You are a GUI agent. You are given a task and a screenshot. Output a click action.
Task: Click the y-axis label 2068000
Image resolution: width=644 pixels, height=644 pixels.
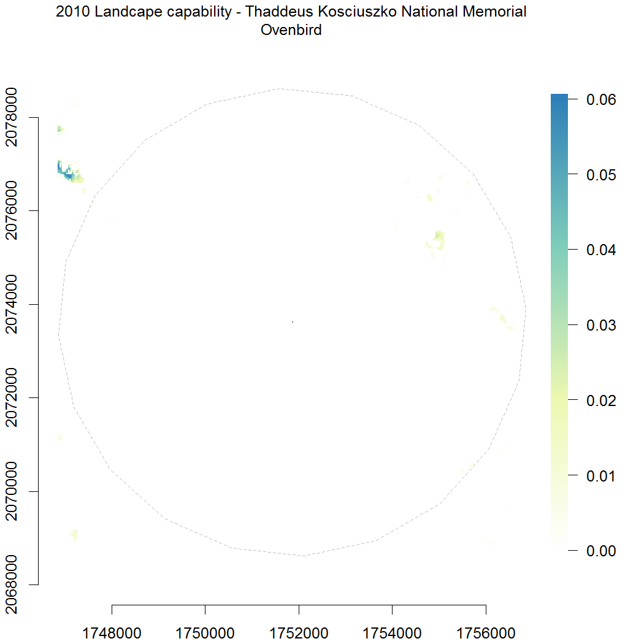click(x=11, y=585)
